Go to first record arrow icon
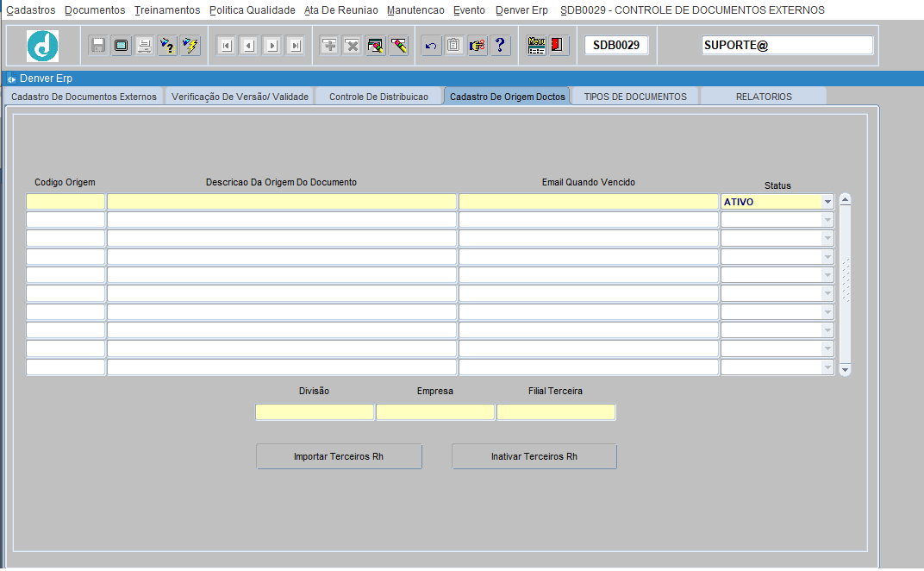Image resolution: width=924 pixels, height=571 pixels. tap(227, 46)
